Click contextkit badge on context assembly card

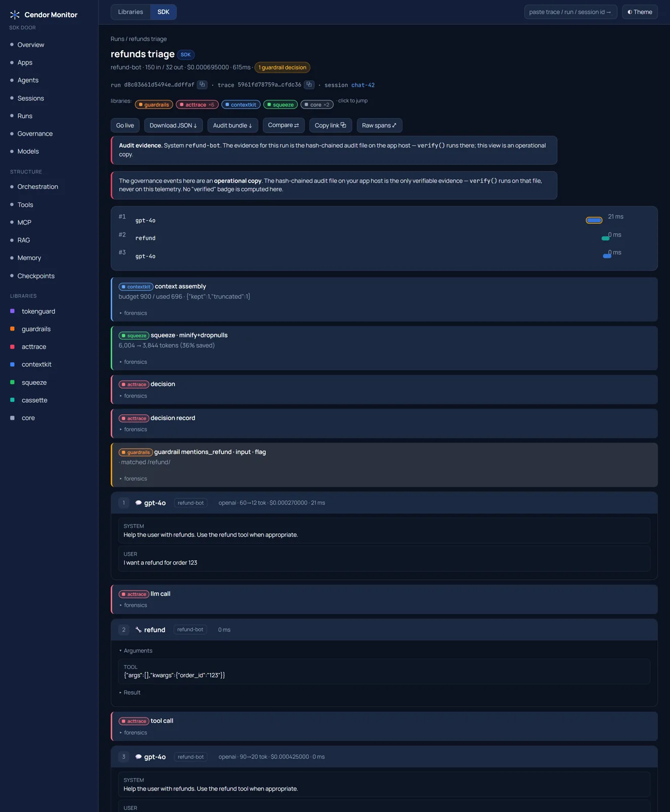(x=136, y=287)
